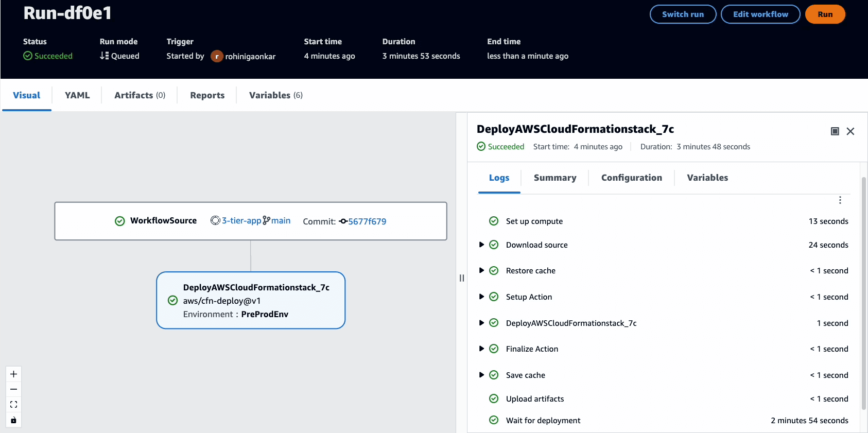Expand the Save cache log step
Viewport: 868px width, 433px height.
(x=481, y=375)
